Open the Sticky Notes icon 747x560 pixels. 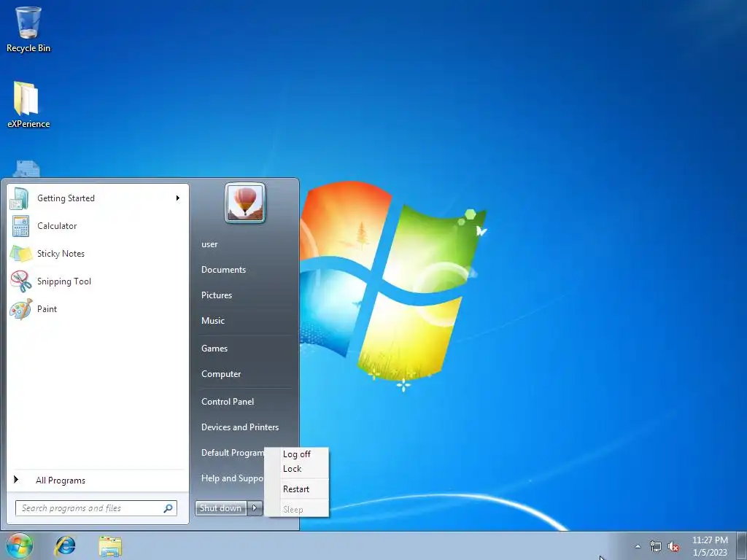tap(20, 253)
